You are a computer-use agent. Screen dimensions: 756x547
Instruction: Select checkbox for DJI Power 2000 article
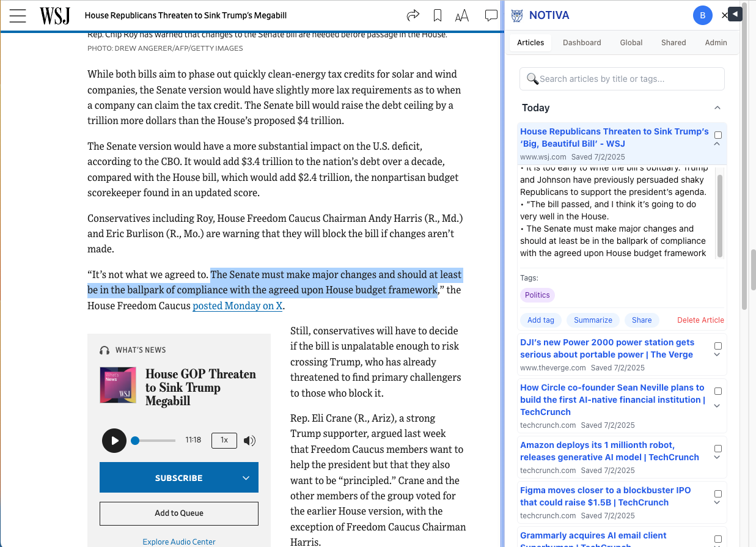(718, 346)
